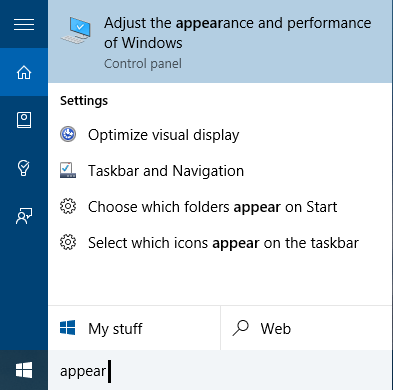Open the Reminders lightbulb icon

pos(24,168)
